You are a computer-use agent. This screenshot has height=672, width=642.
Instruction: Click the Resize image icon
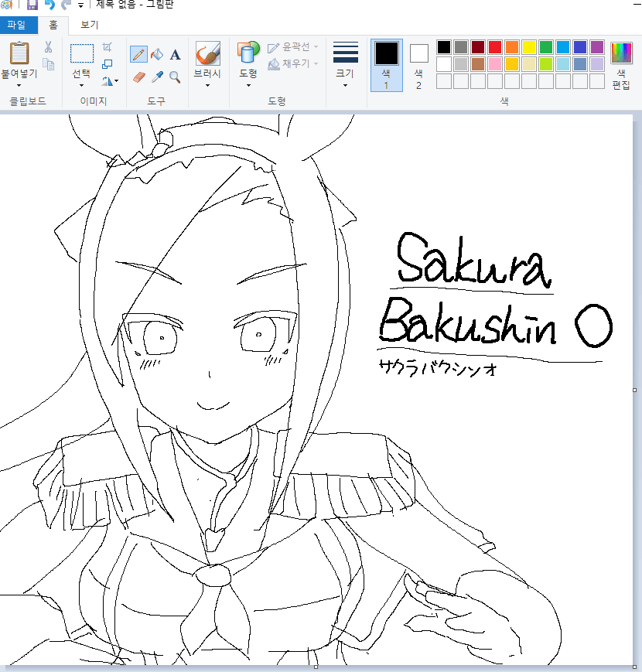(x=108, y=64)
